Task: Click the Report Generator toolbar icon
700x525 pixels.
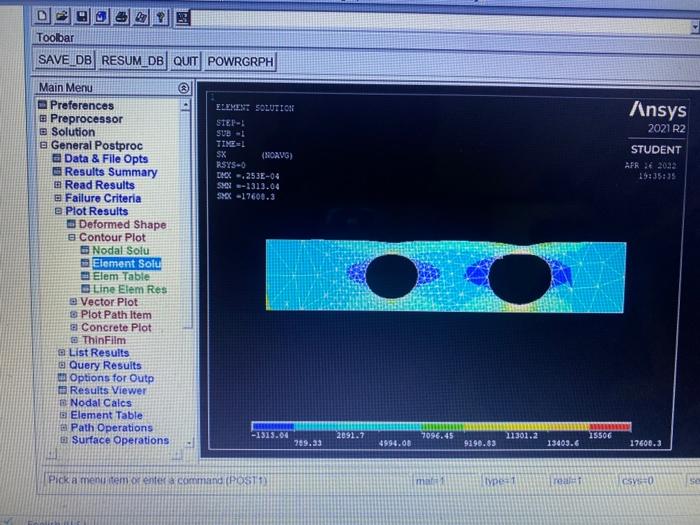Action: tap(141, 17)
